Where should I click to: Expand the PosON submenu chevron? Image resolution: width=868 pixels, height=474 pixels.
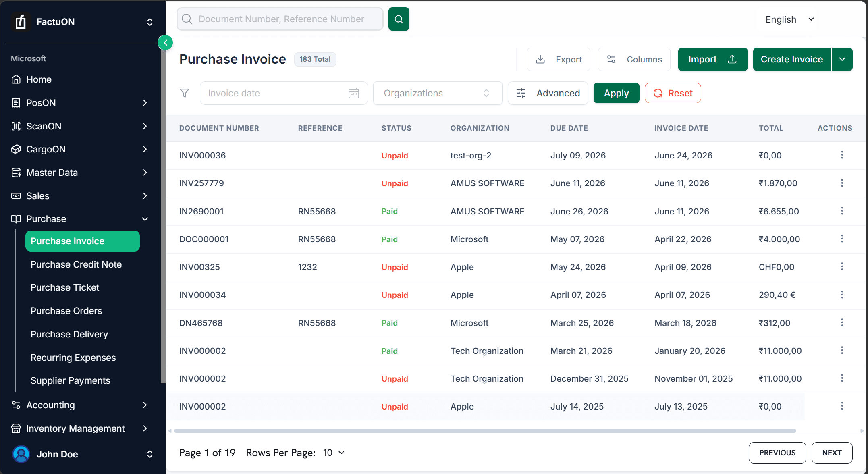[x=145, y=103]
